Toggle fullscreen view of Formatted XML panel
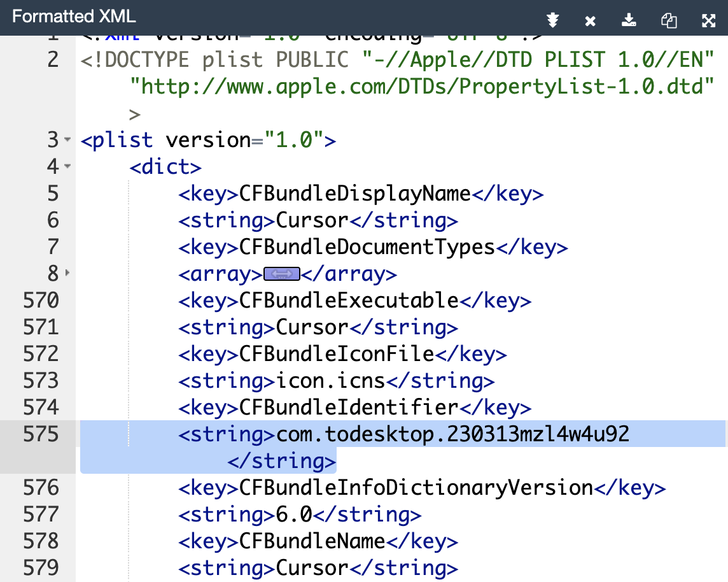This screenshot has width=728, height=582. (x=708, y=20)
